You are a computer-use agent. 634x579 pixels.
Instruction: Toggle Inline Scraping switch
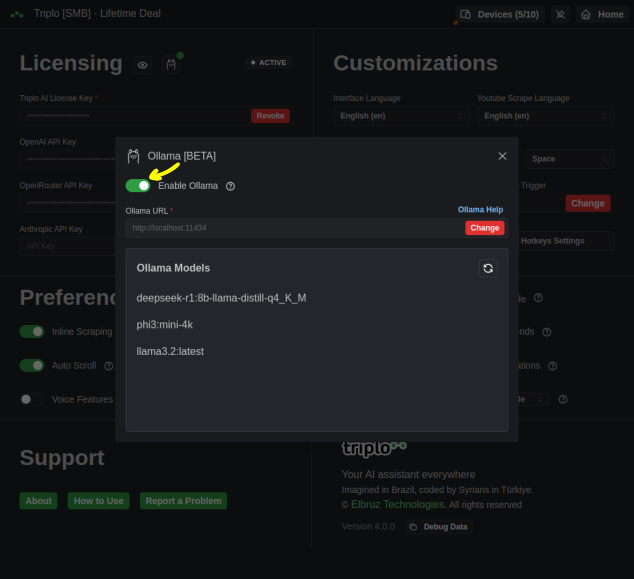coord(32,332)
